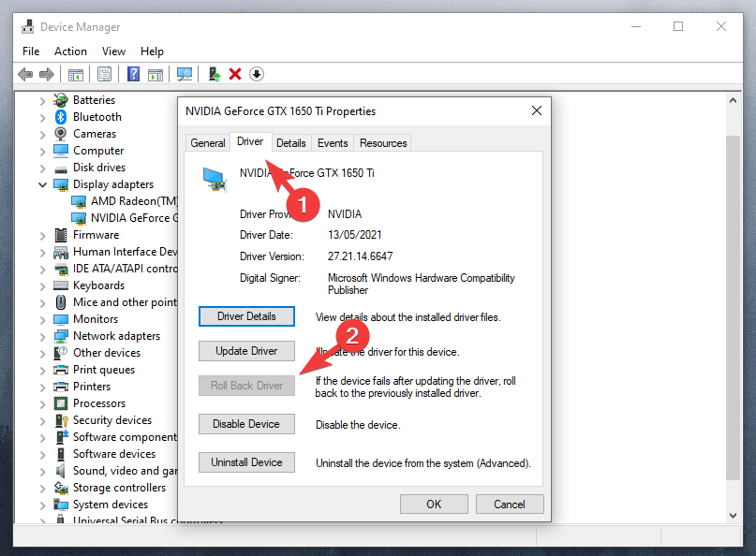This screenshot has width=756, height=556.
Task: Click the Computer category icon
Action: (61, 151)
